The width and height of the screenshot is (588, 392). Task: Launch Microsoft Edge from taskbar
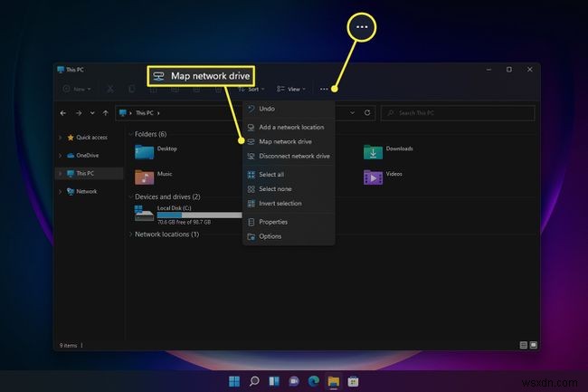[314, 381]
